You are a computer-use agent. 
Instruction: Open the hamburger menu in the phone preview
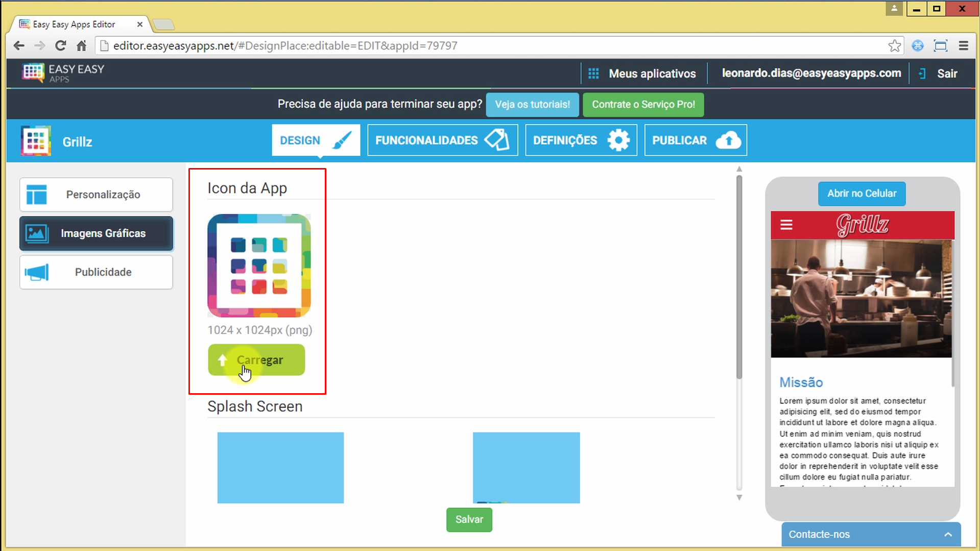(786, 225)
